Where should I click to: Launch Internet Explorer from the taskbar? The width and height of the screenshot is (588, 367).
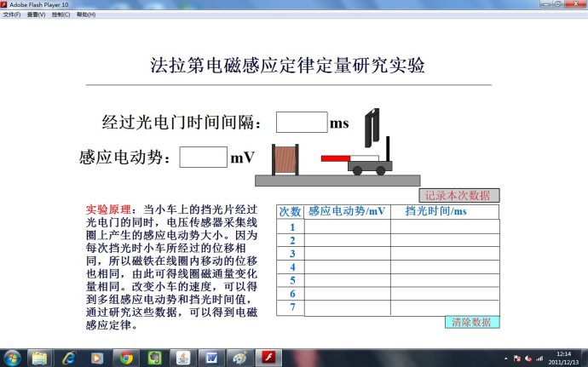[69, 358]
